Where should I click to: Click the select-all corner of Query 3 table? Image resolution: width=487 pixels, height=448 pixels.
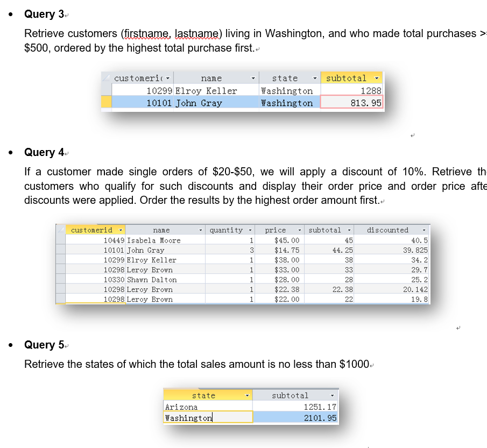106,78
